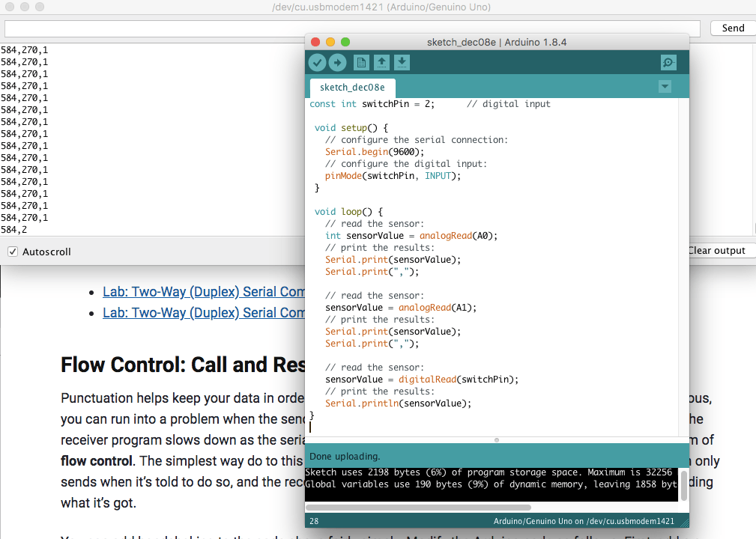Toggle the Autoscroll checkbox

coord(13,252)
